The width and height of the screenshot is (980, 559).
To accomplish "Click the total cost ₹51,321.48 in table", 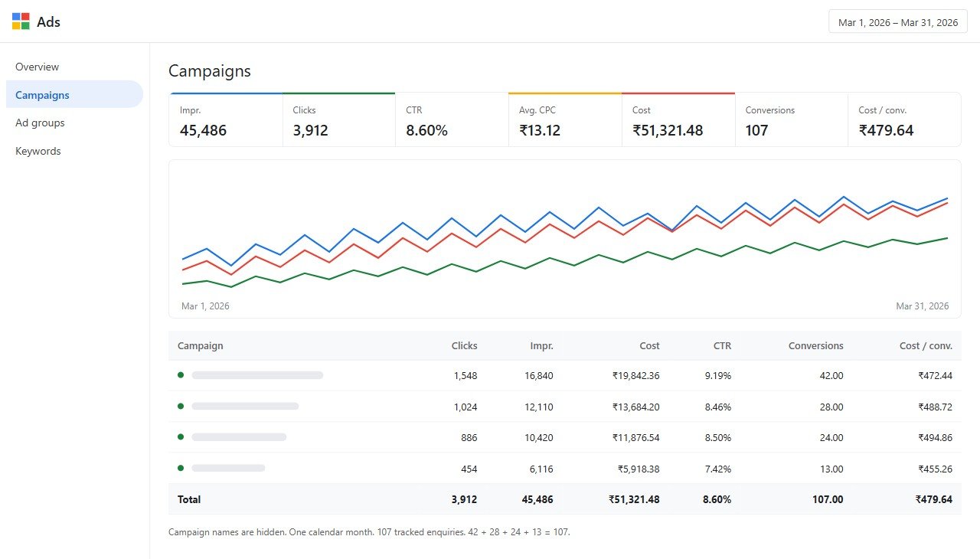I will (x=635, y=499).
